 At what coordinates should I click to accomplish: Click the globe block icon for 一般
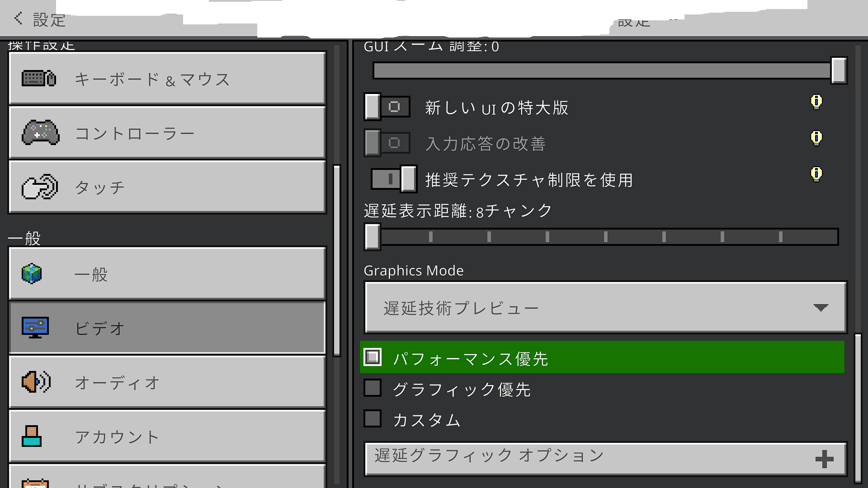tap(32, 274)
